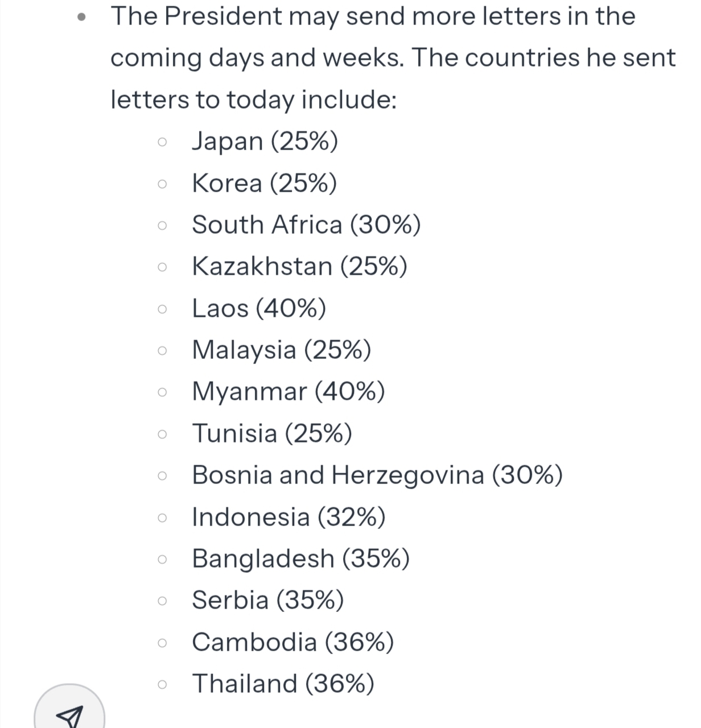Click the Tunisia (25%) entry
The width and height of the screenshot is (701, 728).
coord(272,433)
